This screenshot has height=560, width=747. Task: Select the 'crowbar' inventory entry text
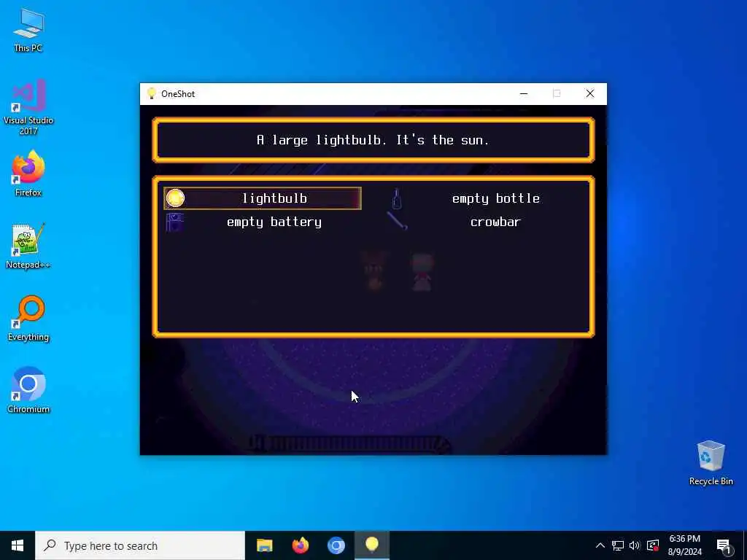click(x=495, y=222)
